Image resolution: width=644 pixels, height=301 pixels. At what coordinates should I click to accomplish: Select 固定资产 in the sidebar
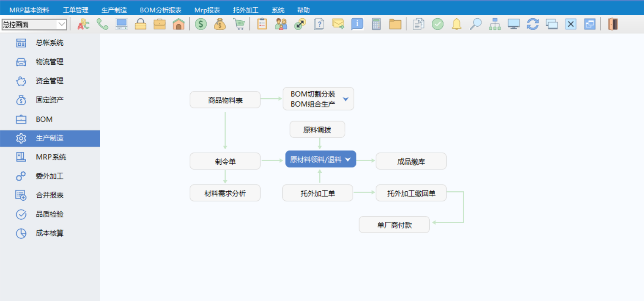pos(50,100)
